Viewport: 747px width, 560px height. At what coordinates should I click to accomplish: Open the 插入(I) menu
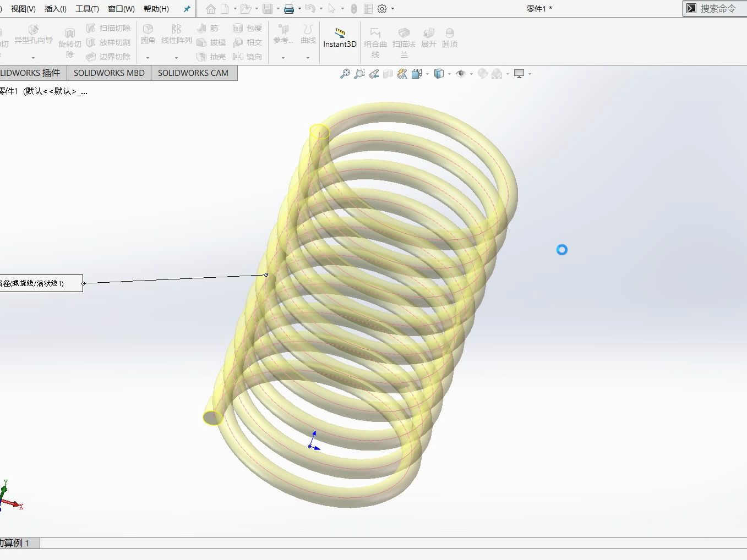56,9
